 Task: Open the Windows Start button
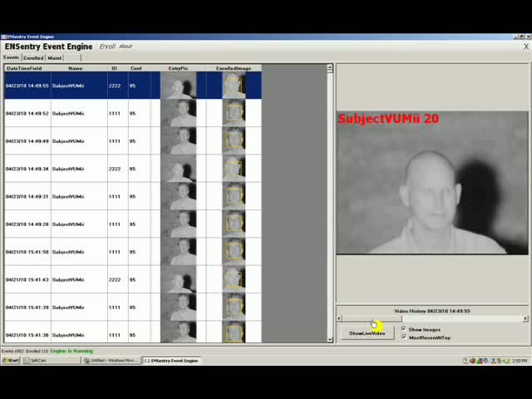pos(11,360)
